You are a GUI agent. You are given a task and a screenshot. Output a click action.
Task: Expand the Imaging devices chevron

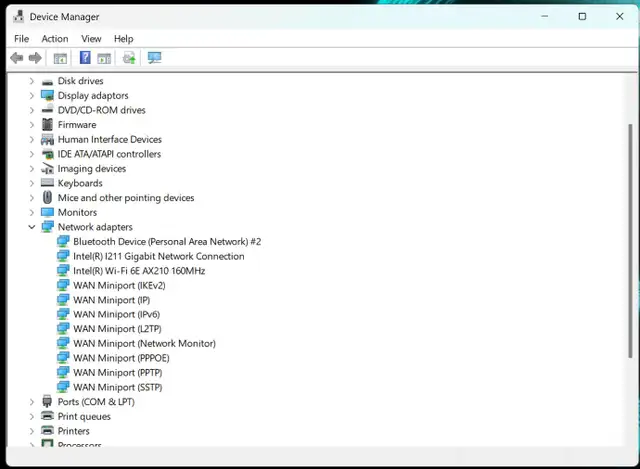click(31, 169)
